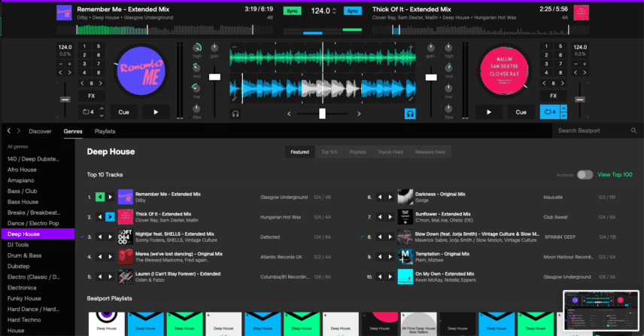The height and width of the screenshot is (336, 644).
Task: Click the right deck gain knob
Action: pyautogui.click(x=430, y=47)
